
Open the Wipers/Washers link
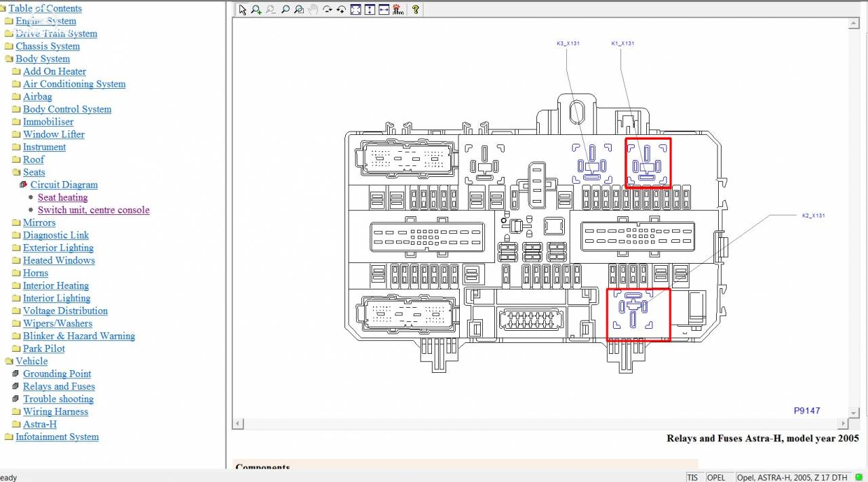click(58, 323)
